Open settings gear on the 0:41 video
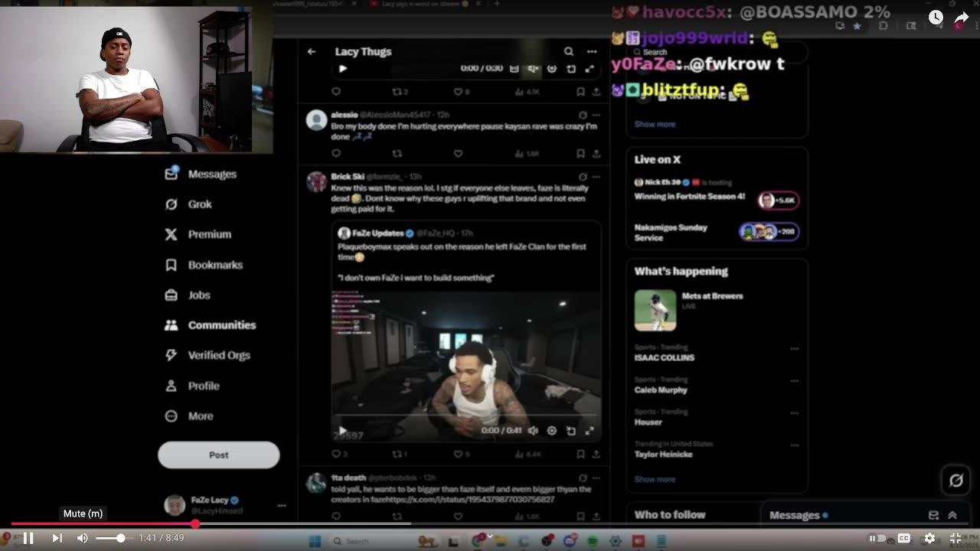980x551 pixels. click(551, 431)
